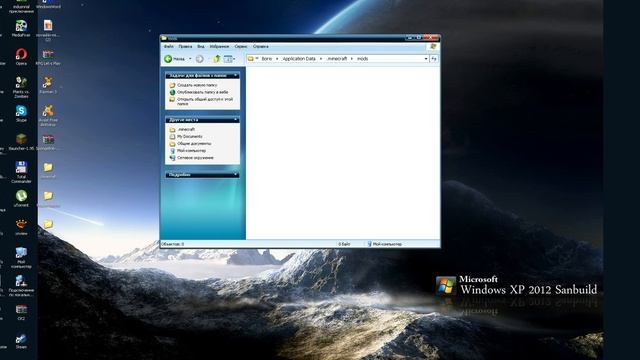Open the Справка menu
The image size is (640, 360).
260,47
